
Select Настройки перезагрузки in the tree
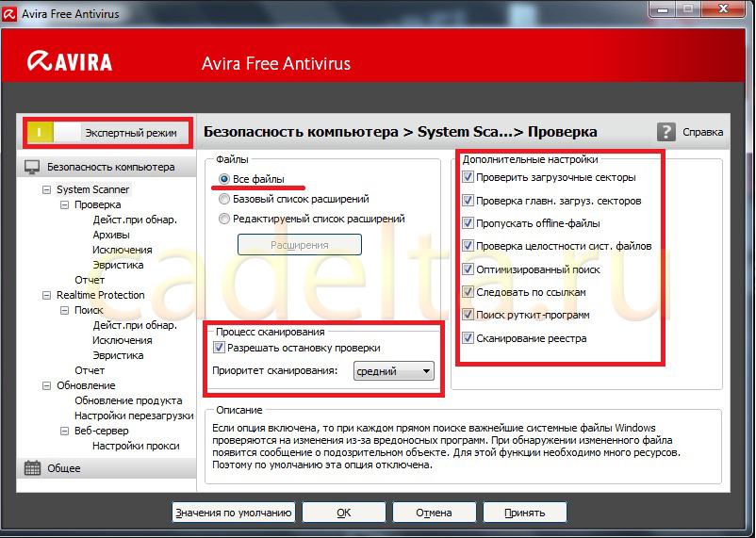click(x=134, y=416)
